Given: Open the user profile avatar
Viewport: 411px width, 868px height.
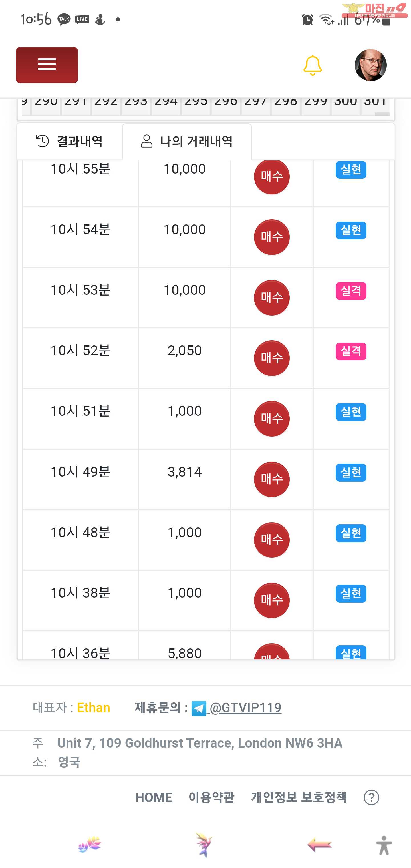Looking at the screenshot, I should coord(370,65).
